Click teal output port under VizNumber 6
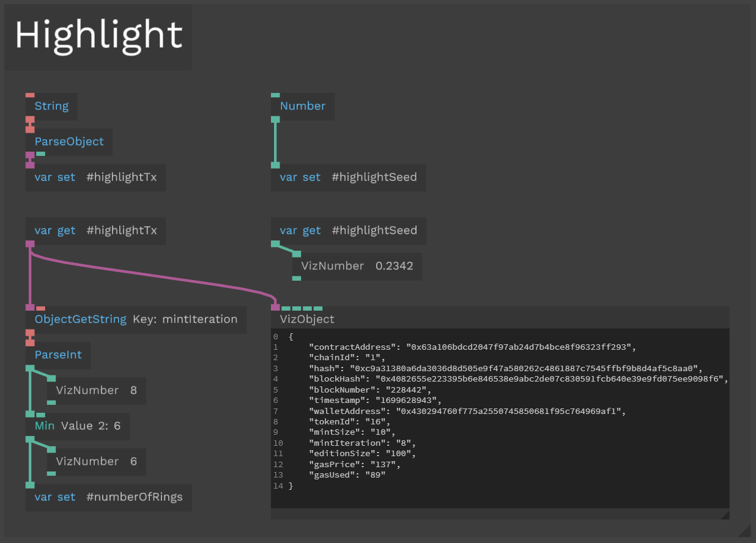Image resolution: width=756 pixels, height=543 pixels. pos(51,473)
